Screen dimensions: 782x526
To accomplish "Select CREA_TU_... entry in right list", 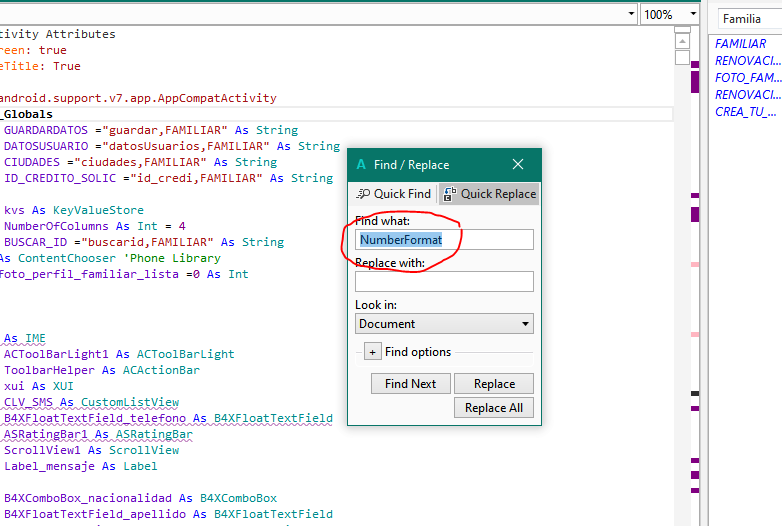I will pyautogui.click(x=745, y=112).
